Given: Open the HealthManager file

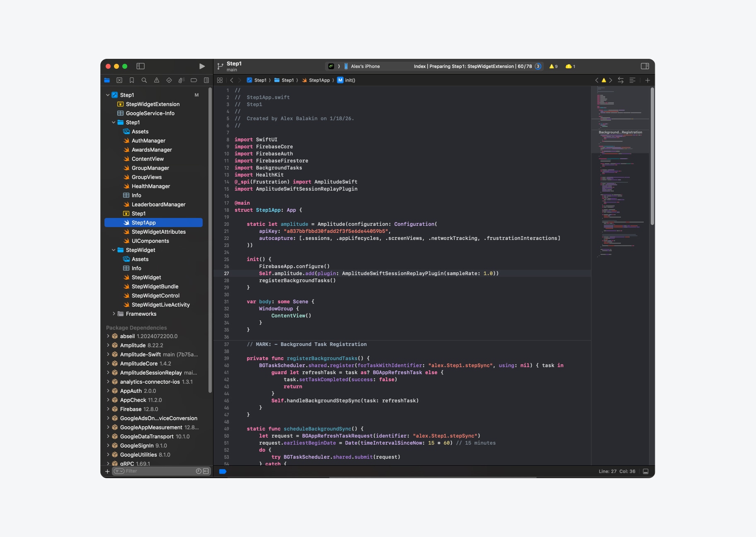Looking at the screenshot, I should click(x=151, y=186).
